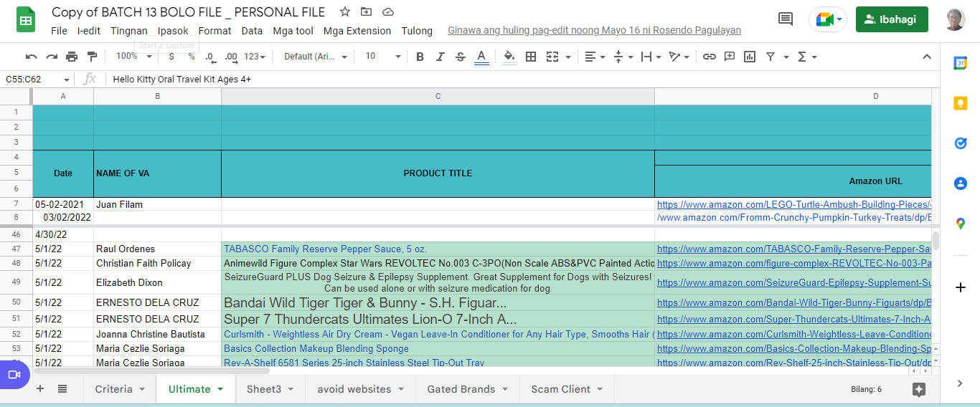Decrease decimal places
The width and height of the screenshot is (980, 407).
[210, 57]
